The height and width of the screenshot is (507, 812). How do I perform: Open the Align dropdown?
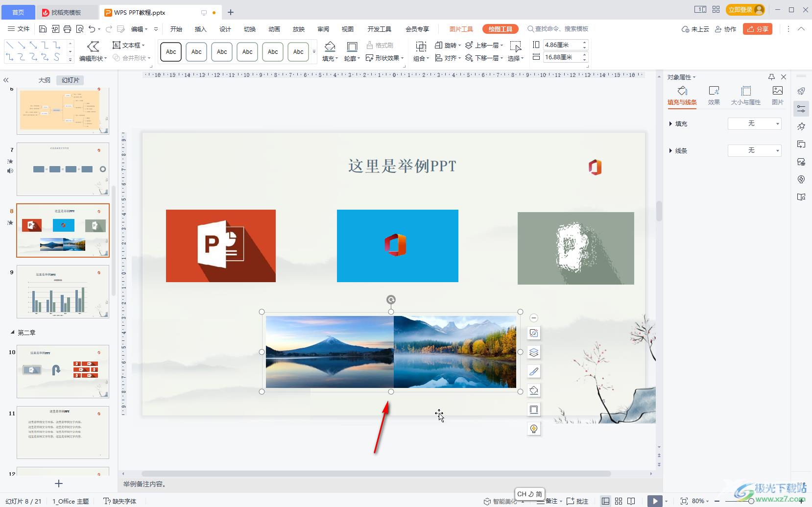(x=448, y=58)
